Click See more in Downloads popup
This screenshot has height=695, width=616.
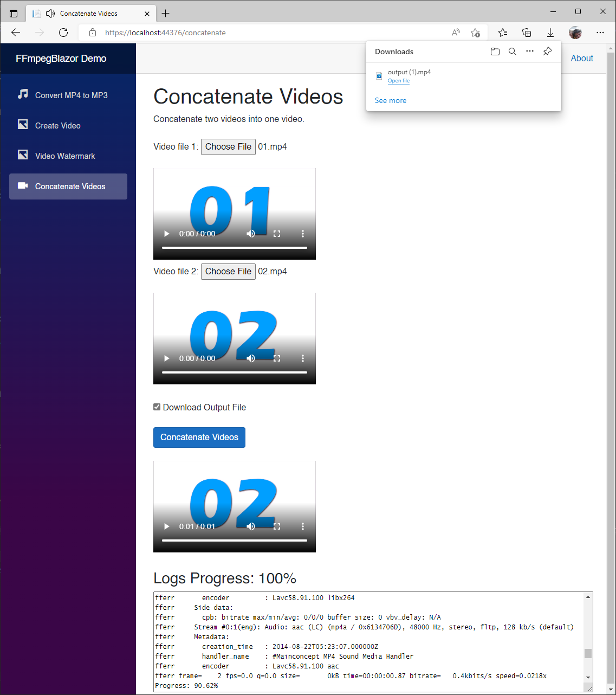pos(391,100)
